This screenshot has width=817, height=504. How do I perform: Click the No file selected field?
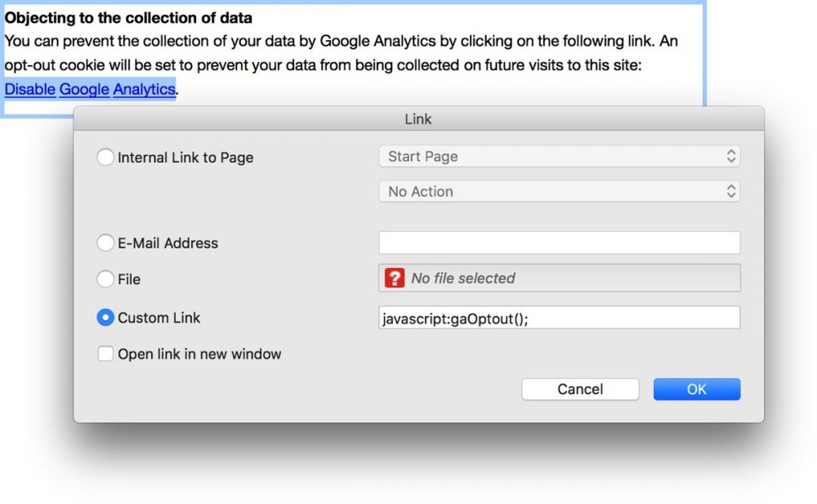pyautogui.click(x=559, y=278)
